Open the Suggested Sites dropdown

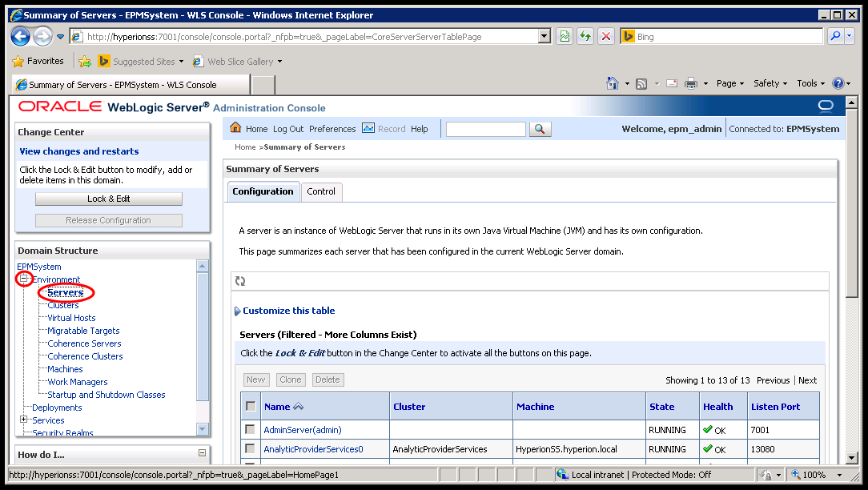tap(181, 62)
